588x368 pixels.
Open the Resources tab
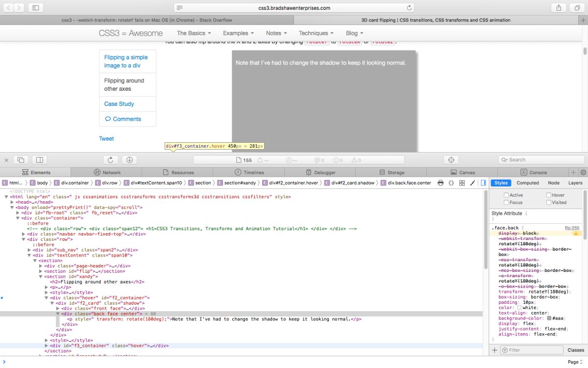coord(178,172)
